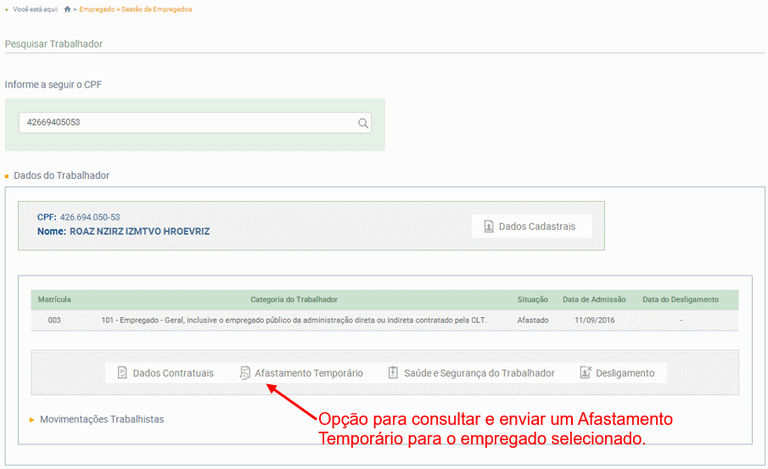Click the Afastado status cell
Screen dimensions: 768x469
point(533,320)
